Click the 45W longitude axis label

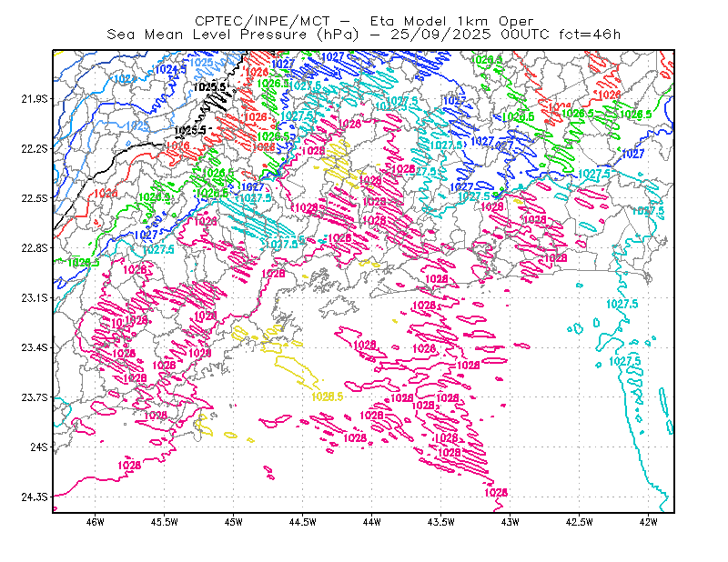coord(234,522)
